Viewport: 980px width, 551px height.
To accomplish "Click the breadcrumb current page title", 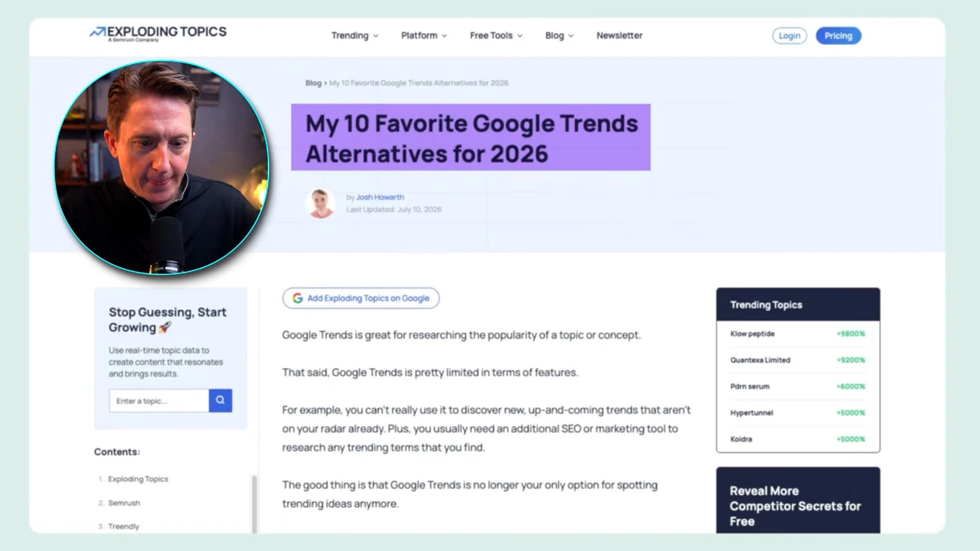I will [x=419, y=83].
